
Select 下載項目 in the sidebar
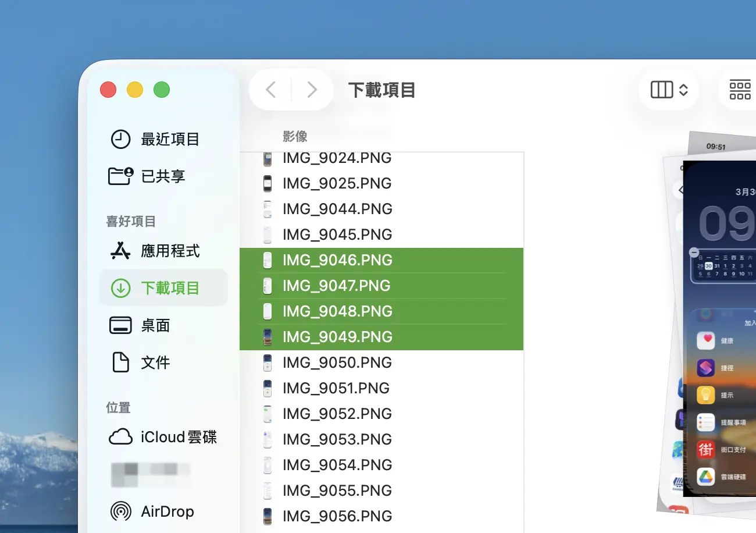163,288
